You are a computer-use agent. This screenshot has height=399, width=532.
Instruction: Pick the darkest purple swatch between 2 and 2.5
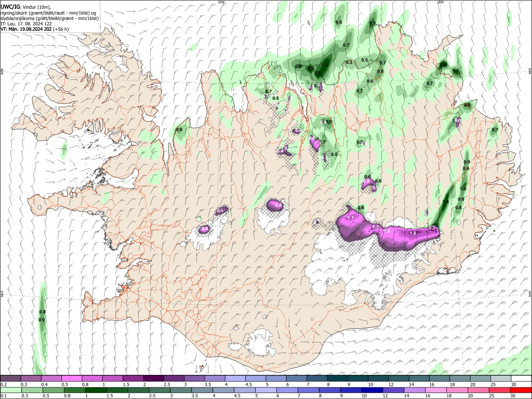point(153,379)
